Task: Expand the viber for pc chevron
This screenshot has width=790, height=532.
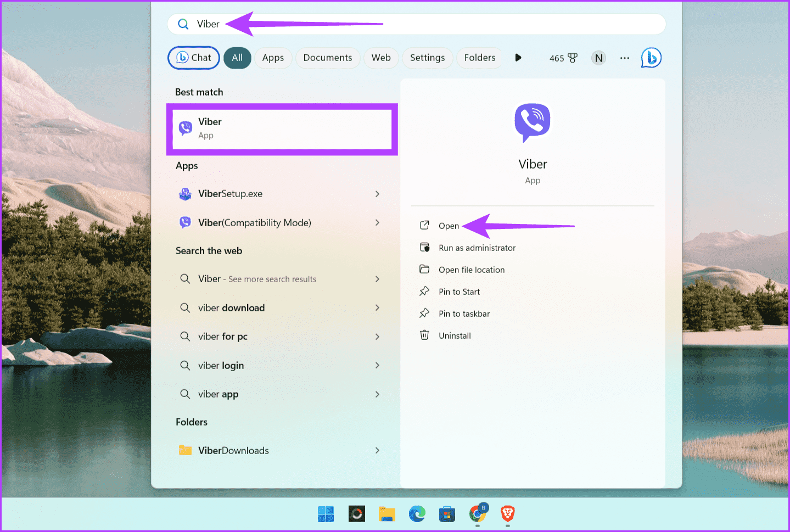Action: [x=377, y=337]
